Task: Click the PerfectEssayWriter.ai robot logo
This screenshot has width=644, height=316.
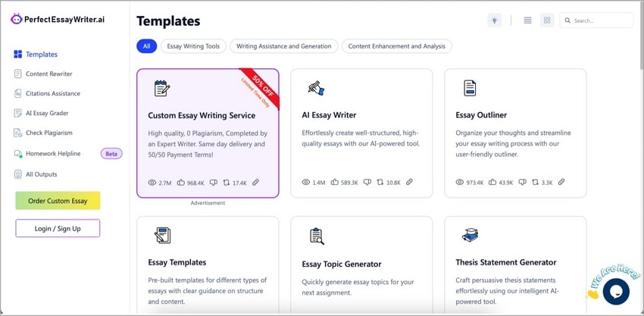Action: [17, 19]
